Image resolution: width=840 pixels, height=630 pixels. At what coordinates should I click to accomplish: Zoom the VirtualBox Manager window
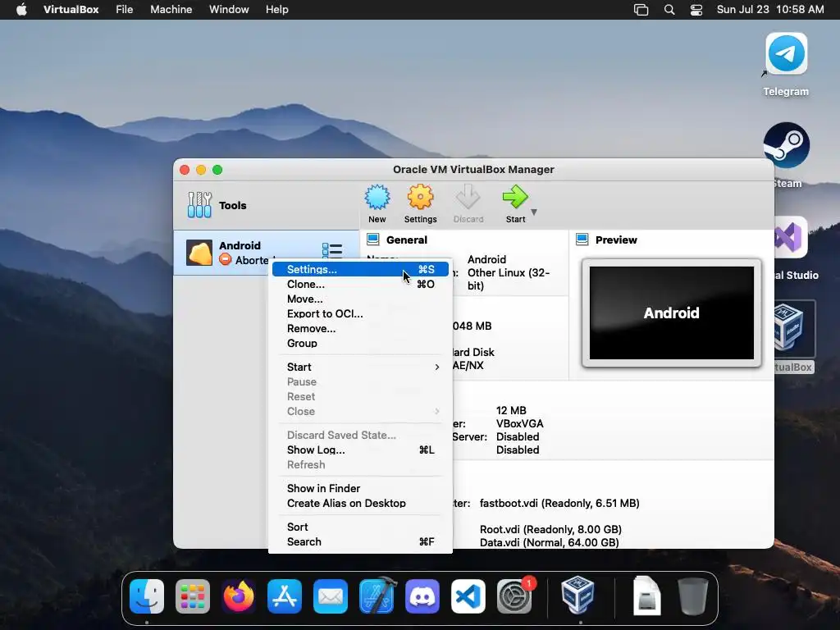[x=217, y=170]
